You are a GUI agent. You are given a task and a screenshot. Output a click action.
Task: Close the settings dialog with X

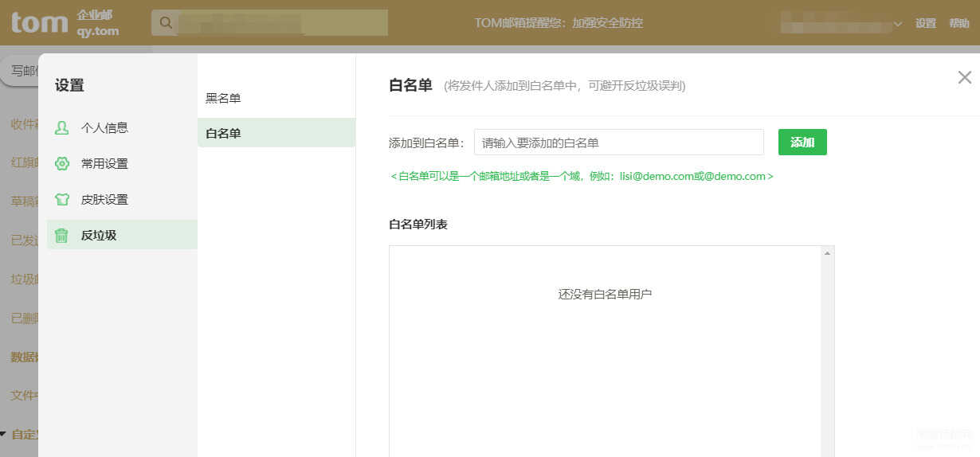tap(964, 77)
